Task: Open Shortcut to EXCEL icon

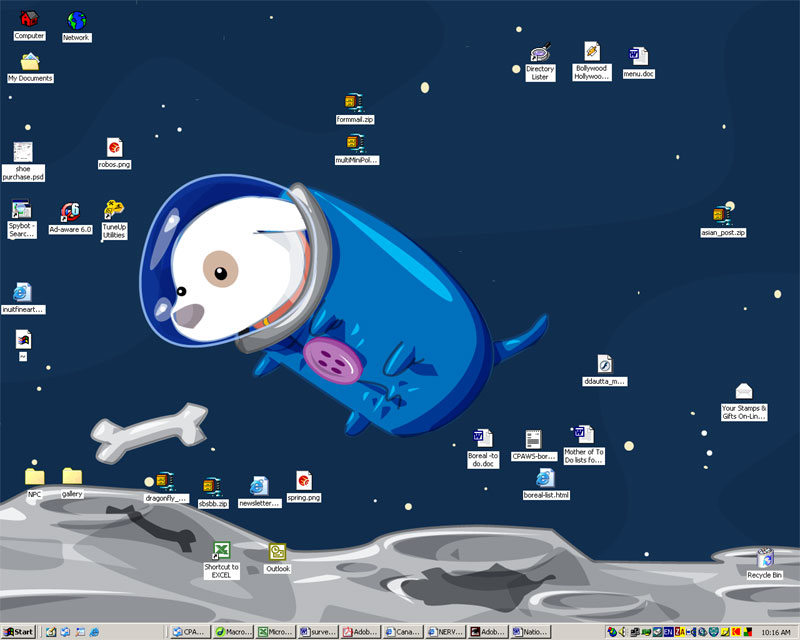Action: coord(222,552)
